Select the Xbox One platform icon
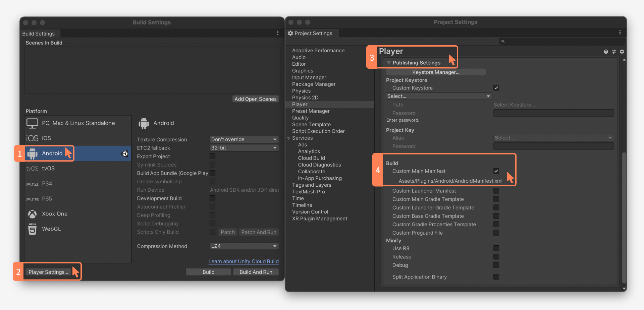This screenshot has height=310, width=644. tap(32, 214)
